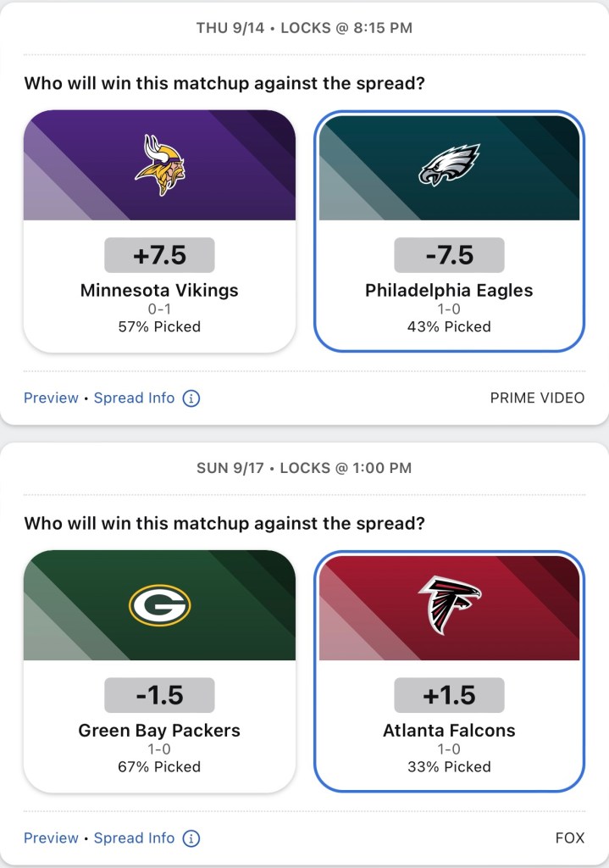The height and width of the screenshot is (868, 609).
Task: Open spread info icon for Packers-Falcons game
Action: (x=191, y=838)
